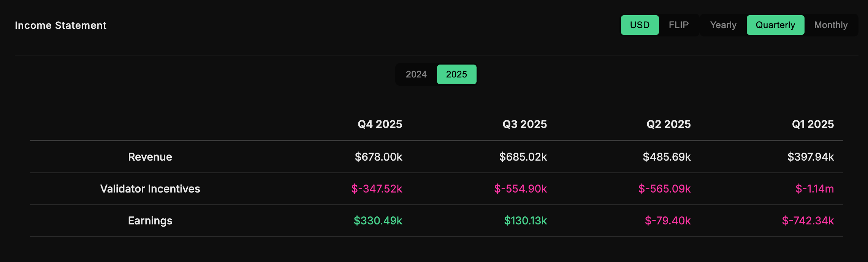Screen dimensions: 868x262
Task: Click Q3 2025 revenue value $685.02k
Action: click(x=523, y=157)
